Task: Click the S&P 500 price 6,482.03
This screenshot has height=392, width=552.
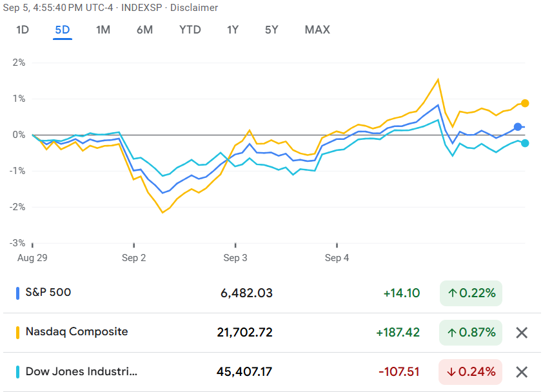Action: (246, 293)
